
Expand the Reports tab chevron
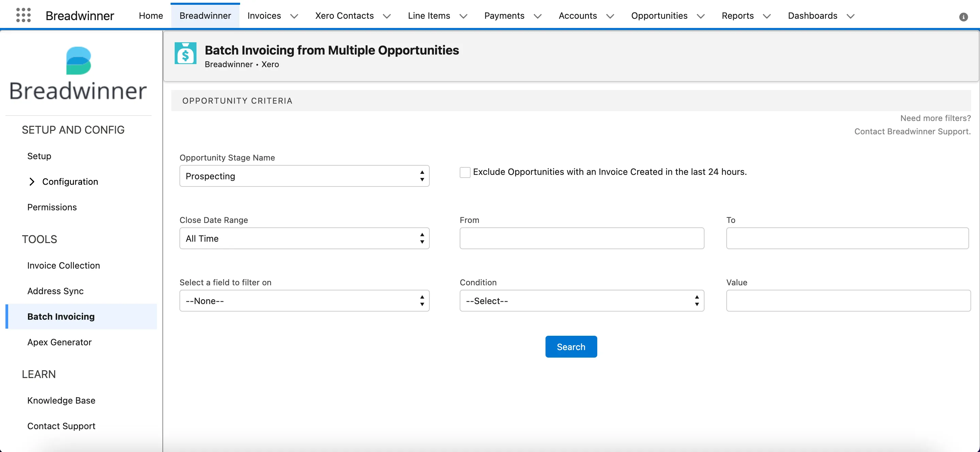click(767, 16)
